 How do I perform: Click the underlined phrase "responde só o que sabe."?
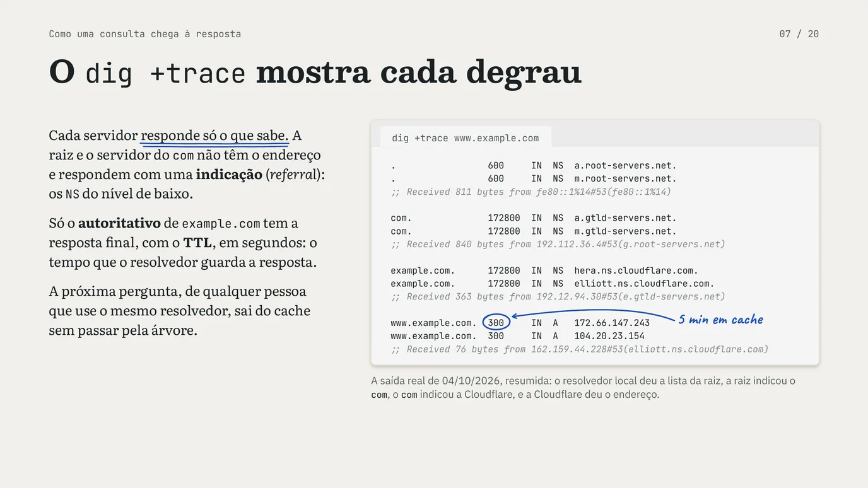pyautogui.click(x=214, y=136)
